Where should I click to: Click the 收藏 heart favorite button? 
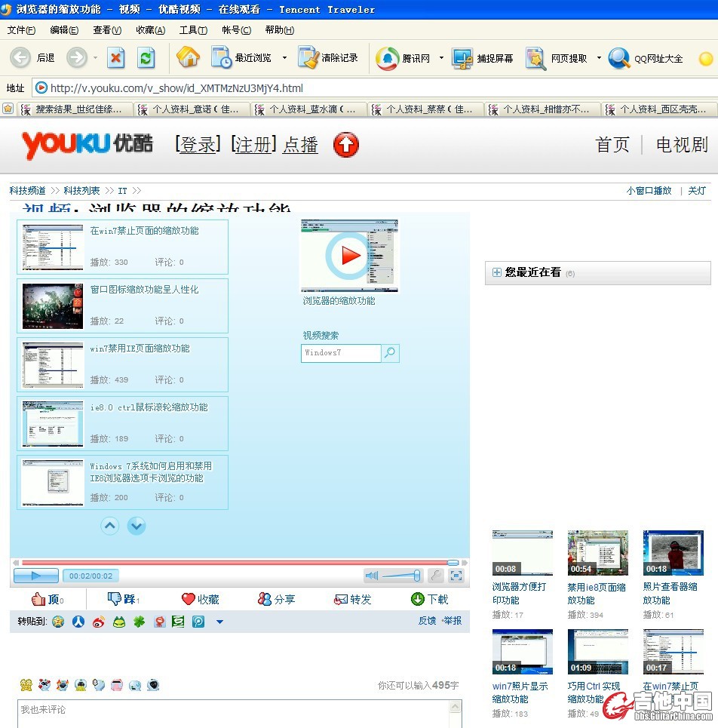[200, 600]
